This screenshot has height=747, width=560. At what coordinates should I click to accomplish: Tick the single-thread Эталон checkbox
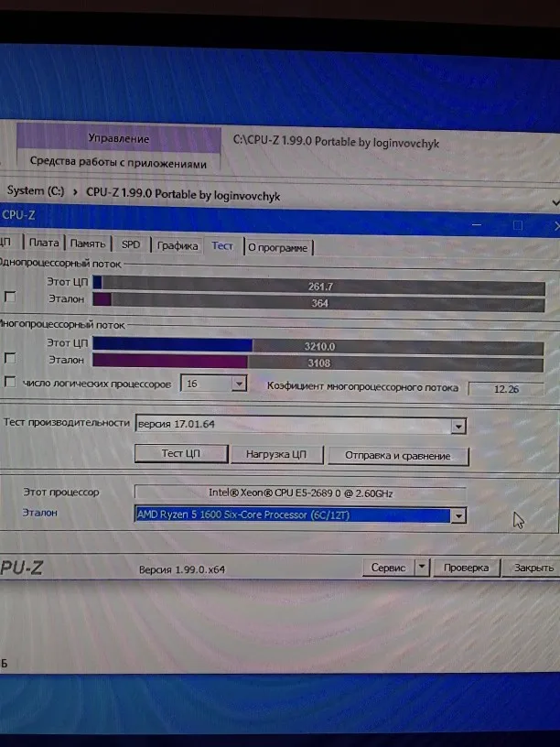(x=10, y=297)
